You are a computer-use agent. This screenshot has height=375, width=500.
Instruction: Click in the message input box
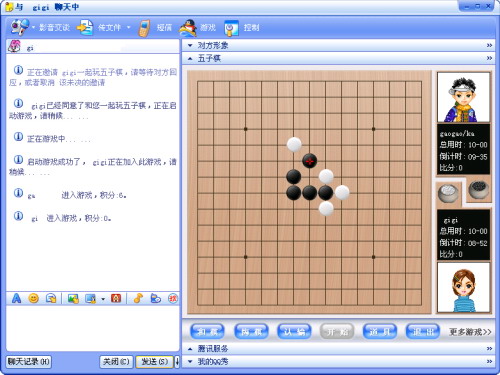tap(93, 328)
